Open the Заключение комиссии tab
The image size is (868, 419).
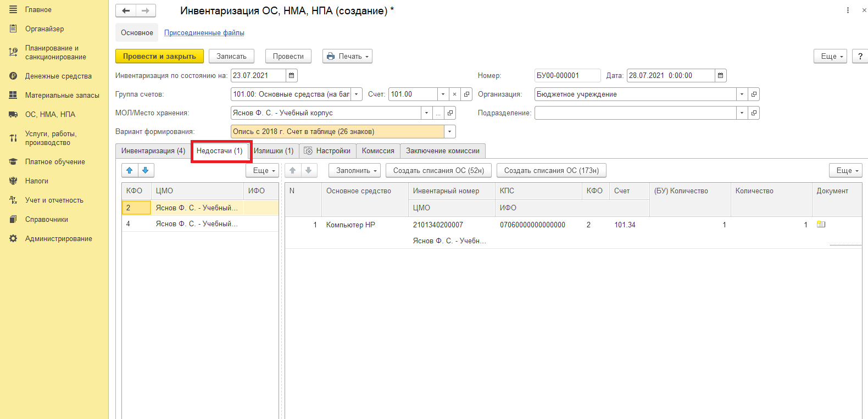(x=442, y=151)
